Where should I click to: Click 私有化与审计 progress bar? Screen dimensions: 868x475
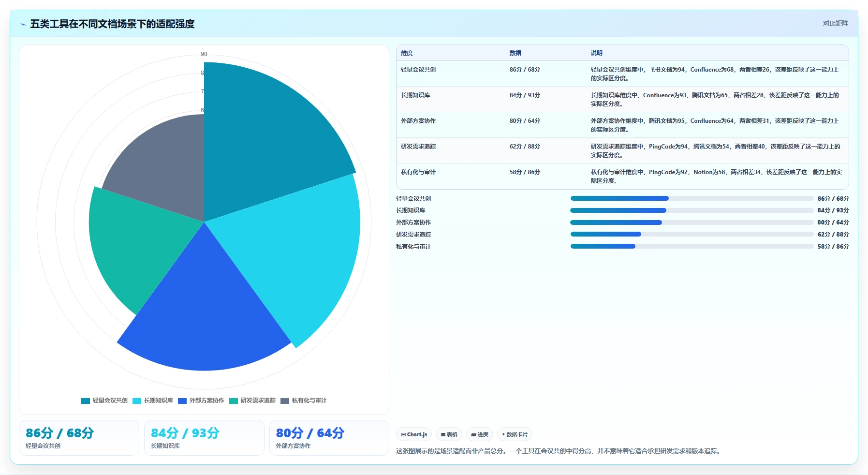(692, 246)
